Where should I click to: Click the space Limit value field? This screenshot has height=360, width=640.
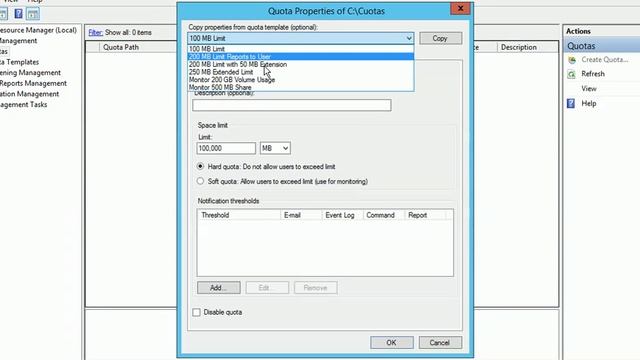226,148
